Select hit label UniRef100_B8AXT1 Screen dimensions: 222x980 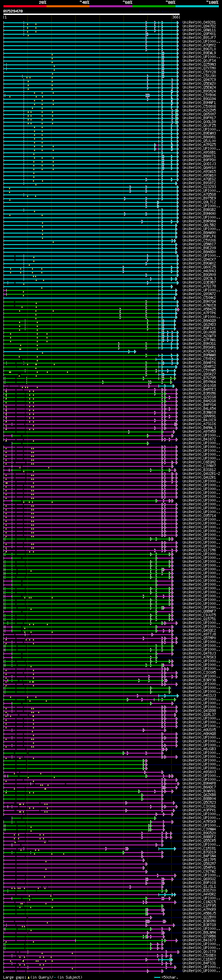pos(199,156)
